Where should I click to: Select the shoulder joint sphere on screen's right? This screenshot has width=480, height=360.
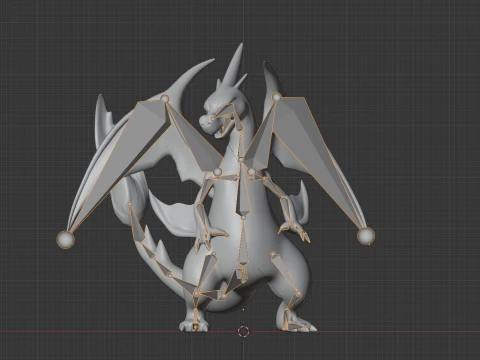tap(252, 171)
